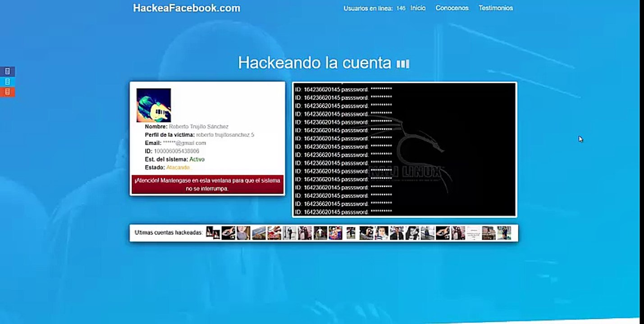Click the Email label in profile card
The image size is (644, 324).
pyautogui.click(x=153, y=143)
